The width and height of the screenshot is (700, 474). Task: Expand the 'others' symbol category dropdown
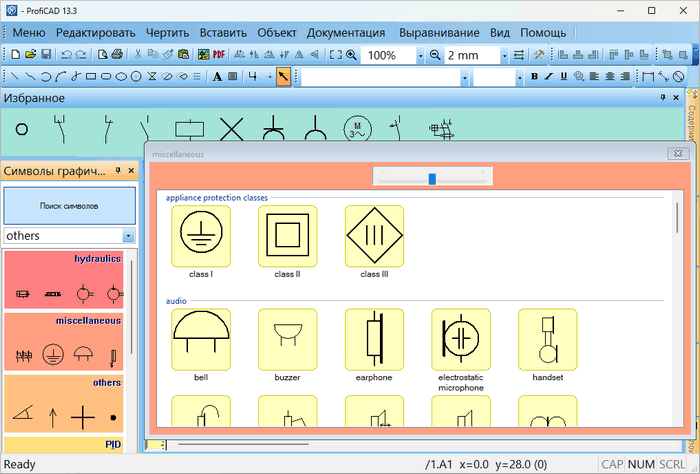pos(127,236)
